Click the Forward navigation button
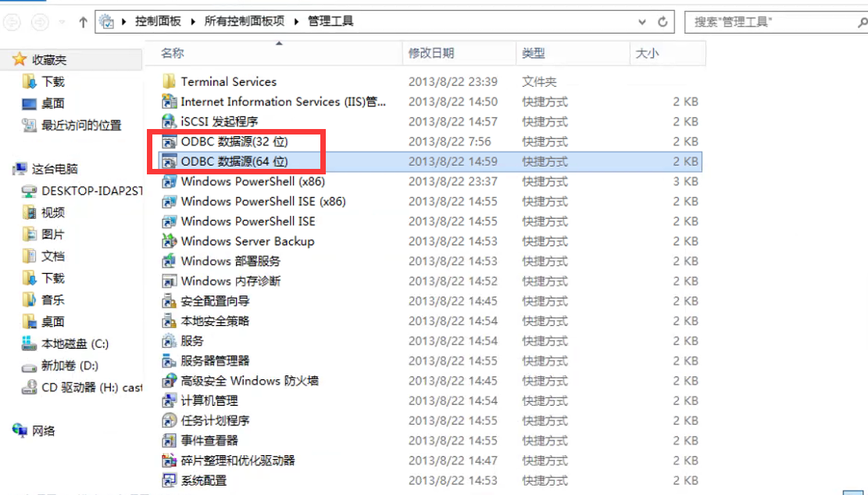Viewport: 868px width, 495px height. coord(40,22)
